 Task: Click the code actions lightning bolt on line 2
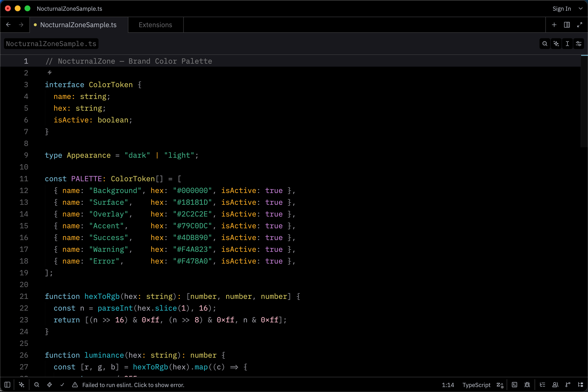[49, 73]
